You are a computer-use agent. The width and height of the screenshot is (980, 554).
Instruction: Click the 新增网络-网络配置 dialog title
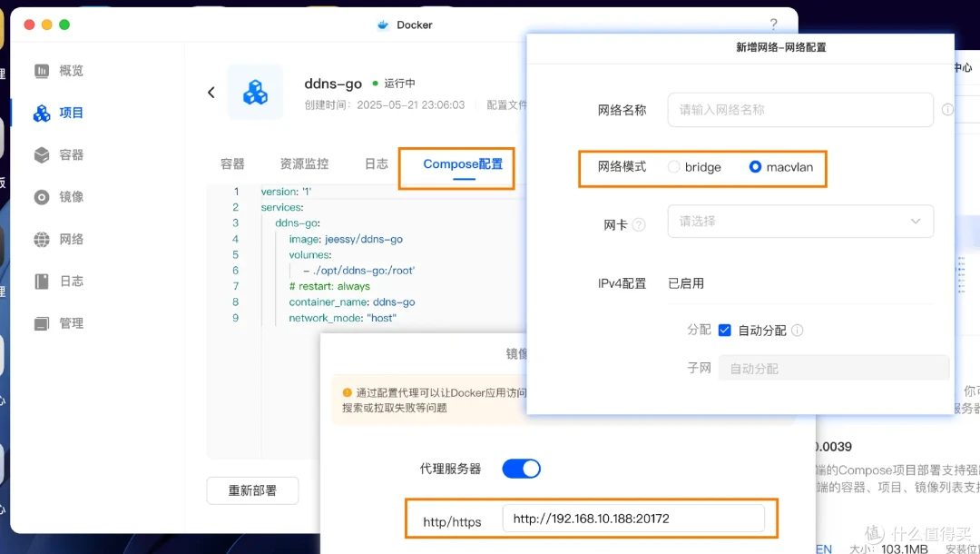pyautogui.click(x=781, y=47)
